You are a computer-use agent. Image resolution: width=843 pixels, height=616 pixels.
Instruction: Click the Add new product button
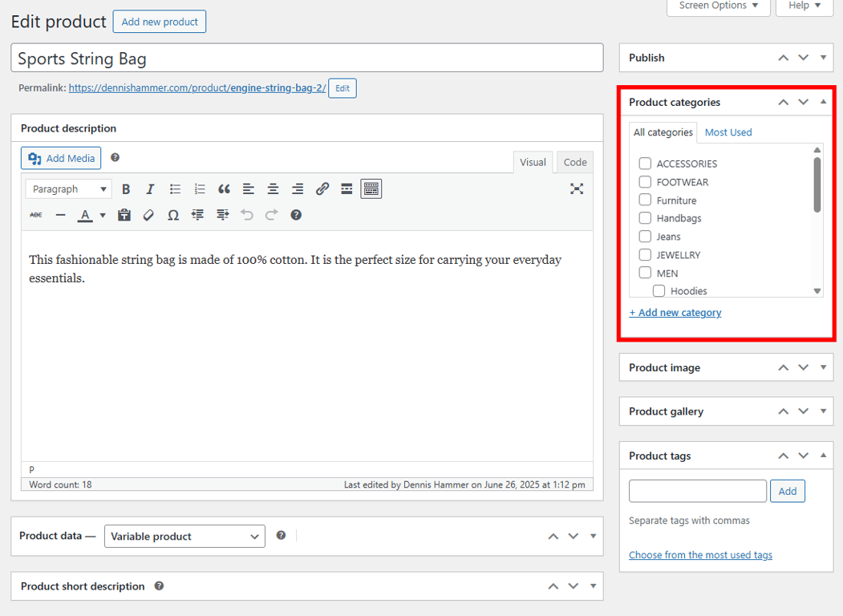click(x=159, y=21)
